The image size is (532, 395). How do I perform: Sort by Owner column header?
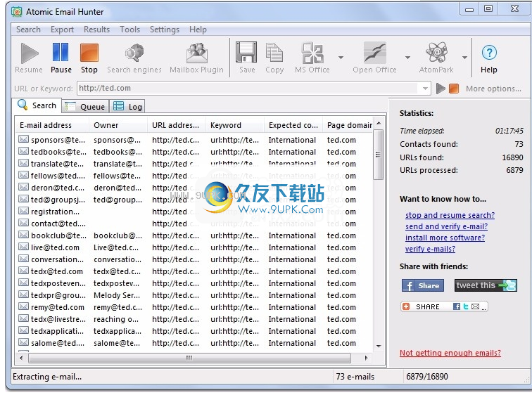pyautogui.click(x=118, y=125)
